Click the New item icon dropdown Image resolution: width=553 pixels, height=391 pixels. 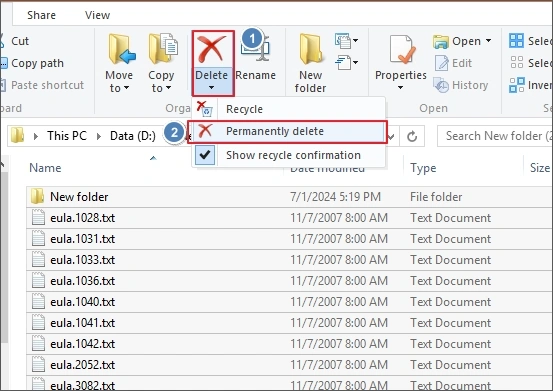coord(346,41)
